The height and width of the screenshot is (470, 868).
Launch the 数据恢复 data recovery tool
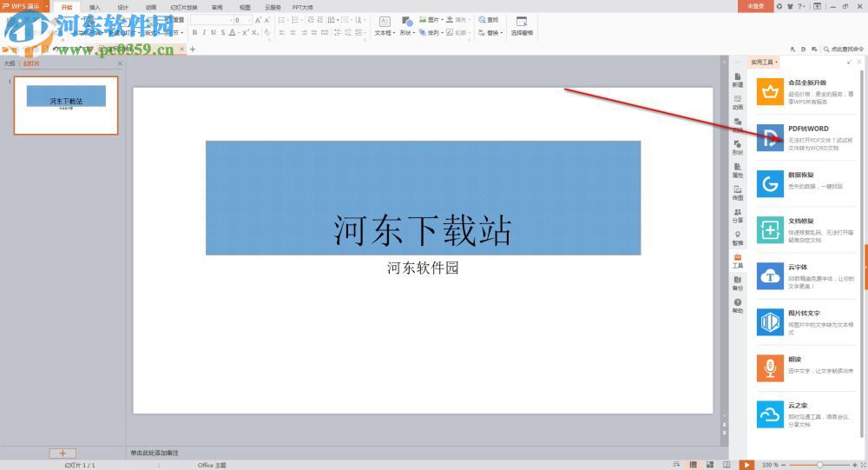[806, 184]
